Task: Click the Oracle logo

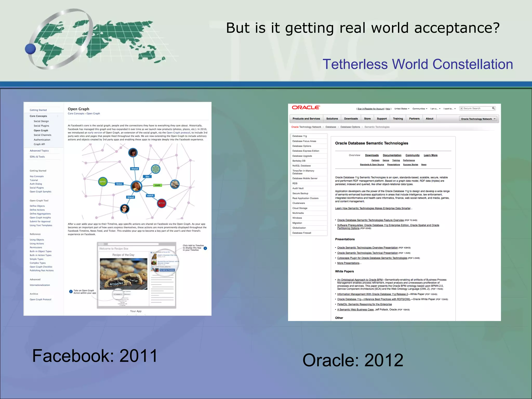Action: pyautogui.click(x=306, y=108)
